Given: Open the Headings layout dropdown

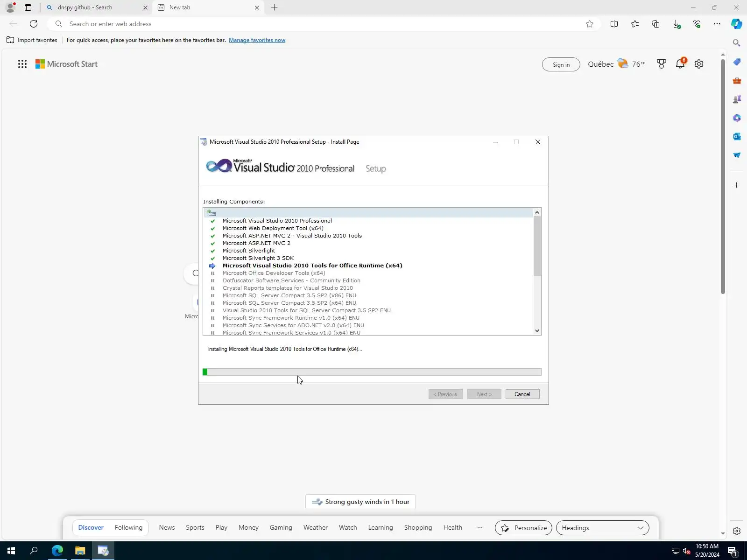Looking at the screenshot, I should click(602, 528).
